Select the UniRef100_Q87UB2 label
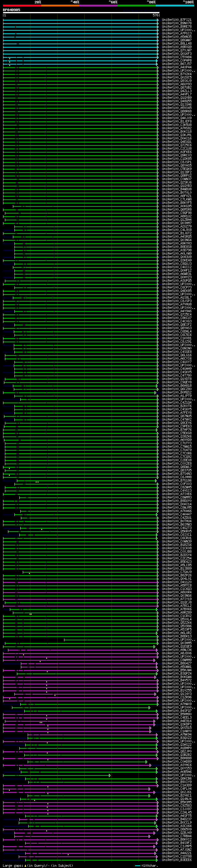 coord(177,88)
